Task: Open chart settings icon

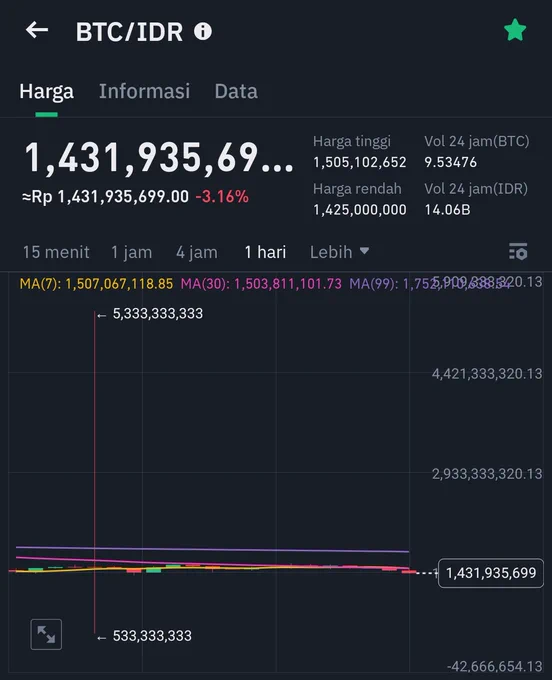Action: click(518, 252)
